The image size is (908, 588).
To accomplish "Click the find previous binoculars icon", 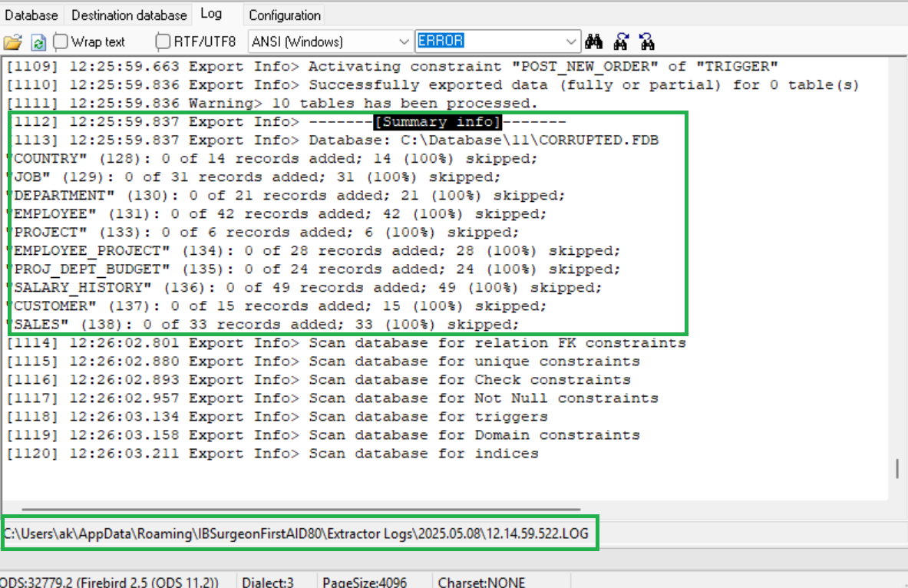I will pos(621,41).
